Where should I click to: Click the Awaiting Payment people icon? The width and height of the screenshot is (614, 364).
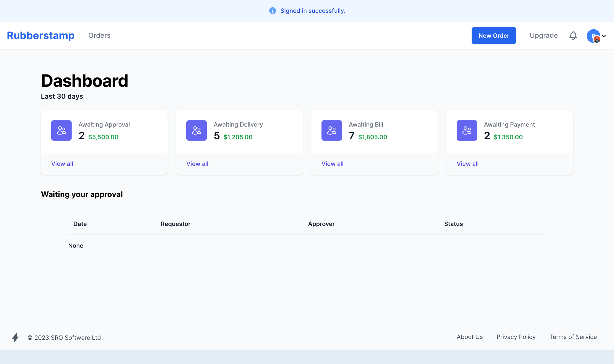click(x=467, y=130)
